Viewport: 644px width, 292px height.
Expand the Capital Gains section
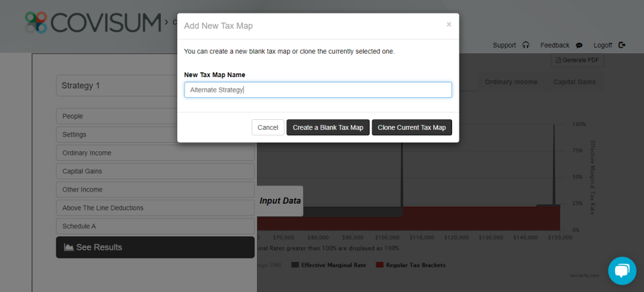tap(155, 171)
